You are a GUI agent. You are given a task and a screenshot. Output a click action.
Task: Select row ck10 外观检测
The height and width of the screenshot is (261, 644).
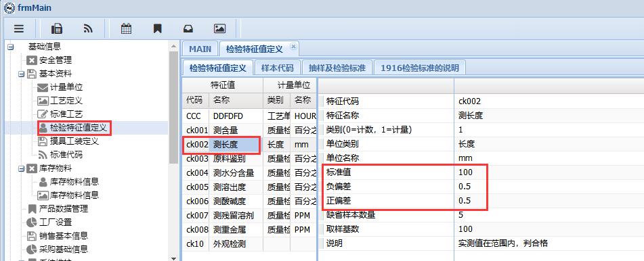click(249, 244)
